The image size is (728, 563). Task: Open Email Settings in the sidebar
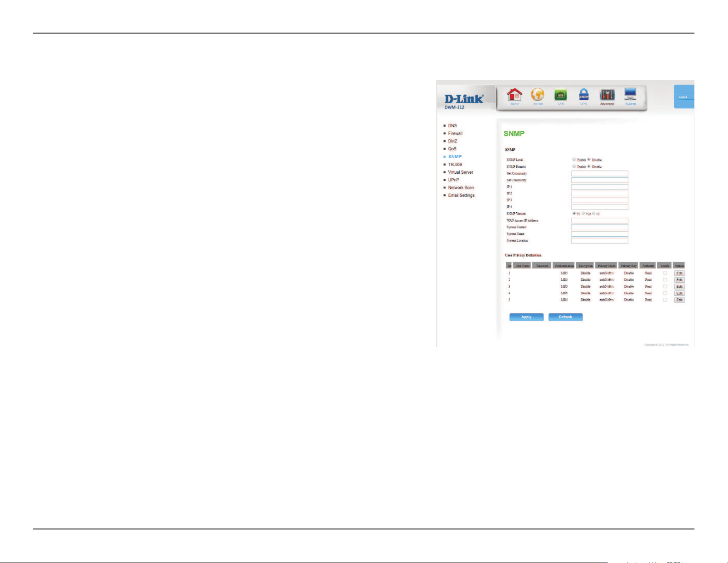coord(461,195)
